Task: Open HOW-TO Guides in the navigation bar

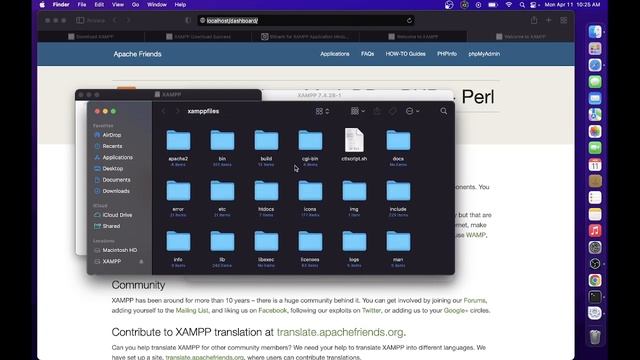Action: point(405,54)
